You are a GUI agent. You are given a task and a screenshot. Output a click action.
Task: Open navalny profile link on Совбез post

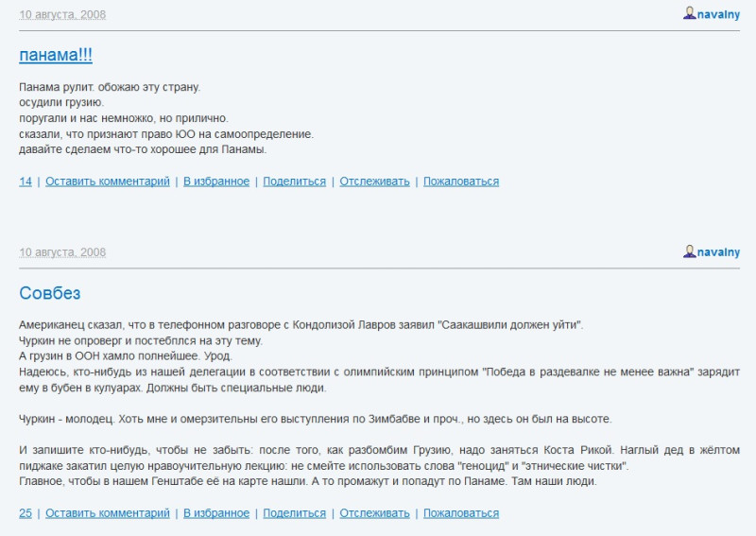718,252
